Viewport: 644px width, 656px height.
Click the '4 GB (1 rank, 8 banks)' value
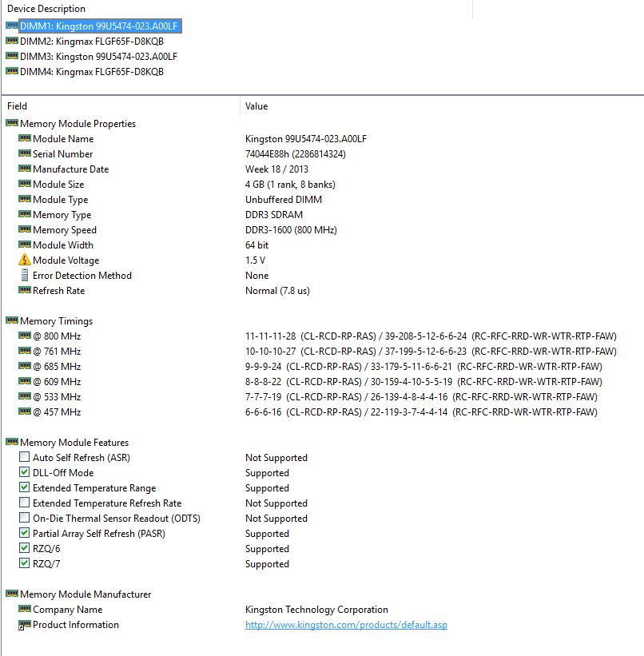coord(290,184)
